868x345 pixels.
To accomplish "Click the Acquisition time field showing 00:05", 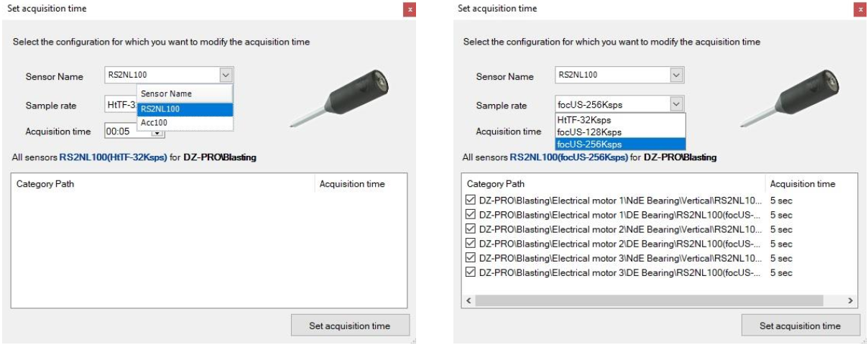I will coord(119,132).
